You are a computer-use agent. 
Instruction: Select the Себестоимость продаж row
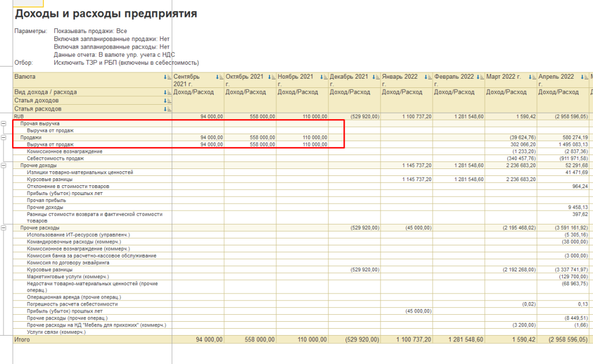[x=56, y=159]
